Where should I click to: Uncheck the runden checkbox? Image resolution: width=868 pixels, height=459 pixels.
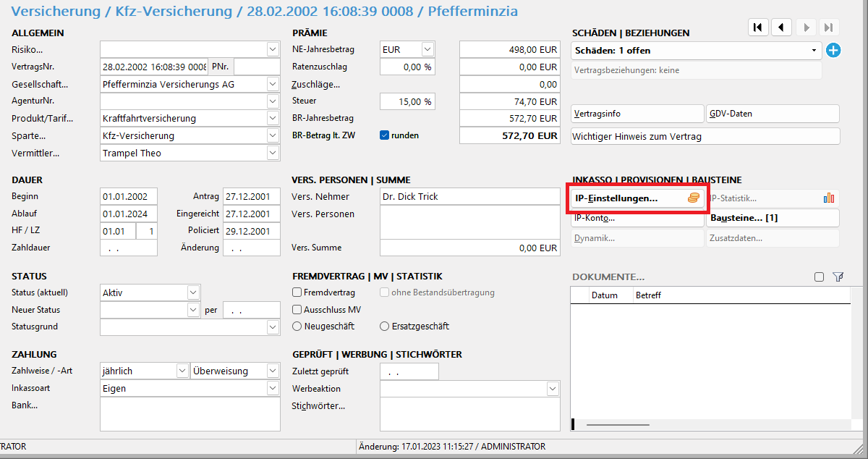pyautogui.click(x=385, y=135)
